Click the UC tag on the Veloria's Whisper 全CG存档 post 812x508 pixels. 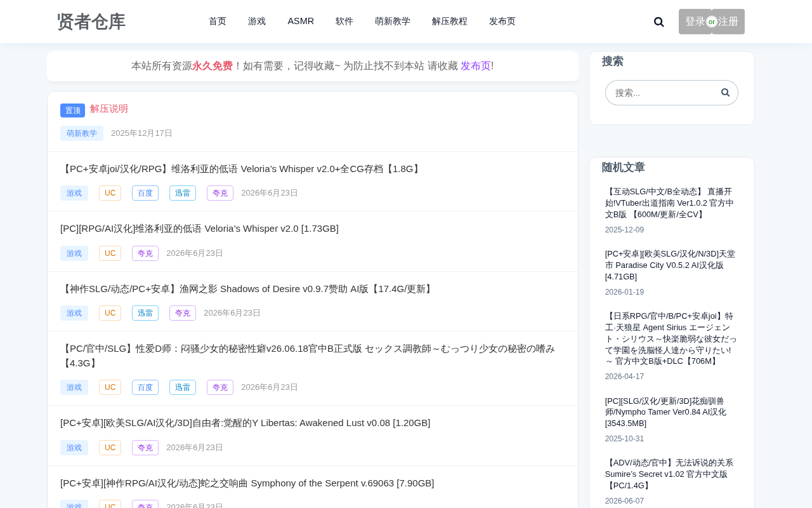coord(110,193)
